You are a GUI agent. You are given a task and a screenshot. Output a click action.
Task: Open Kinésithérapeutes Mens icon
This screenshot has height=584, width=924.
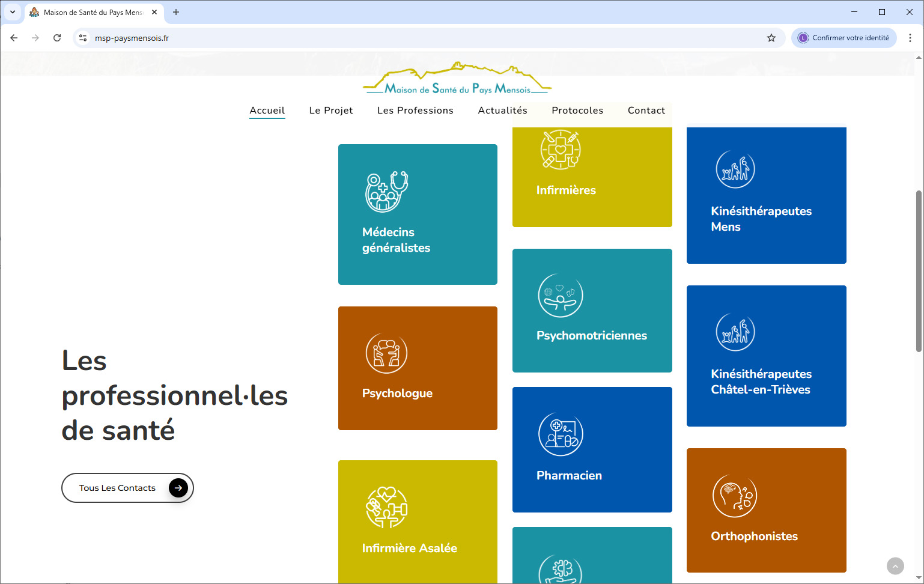(x=735, y=169)
